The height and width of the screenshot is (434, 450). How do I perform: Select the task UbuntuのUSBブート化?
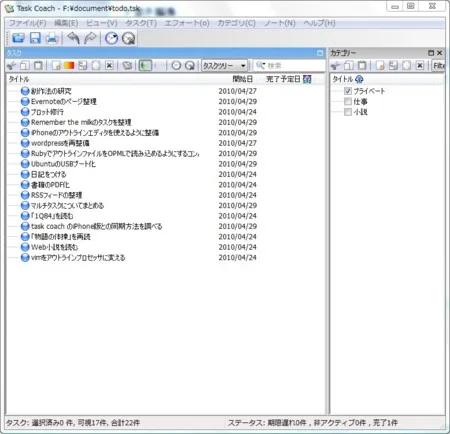coord(63,164)
